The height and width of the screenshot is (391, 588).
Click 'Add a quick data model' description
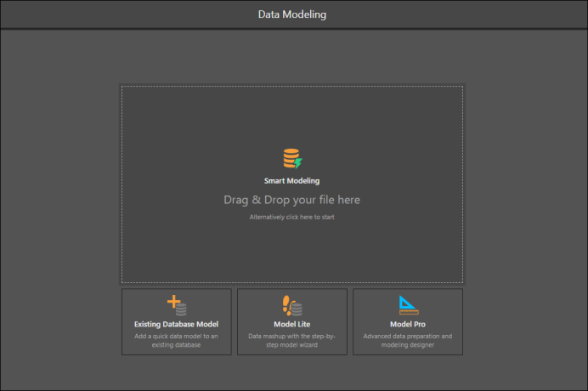click(x=176, y=340)
